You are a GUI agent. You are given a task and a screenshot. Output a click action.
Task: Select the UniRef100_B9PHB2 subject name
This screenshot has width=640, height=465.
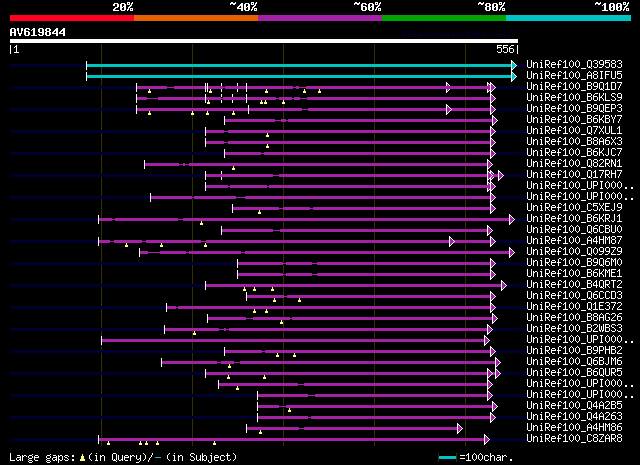coord(574,351)
